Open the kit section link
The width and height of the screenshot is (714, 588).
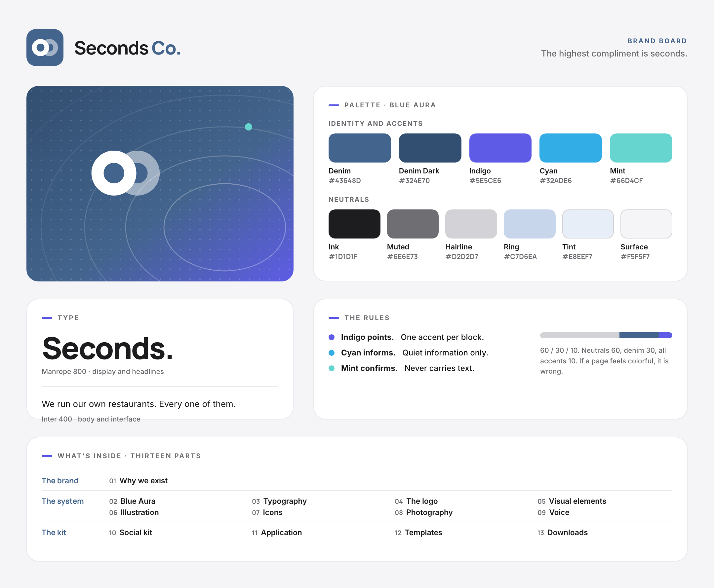[54, 533]
